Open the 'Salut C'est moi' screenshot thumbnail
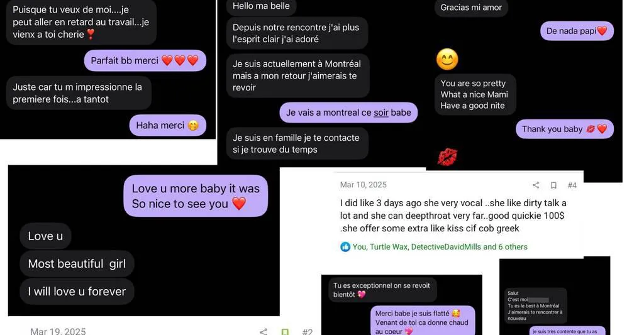 (x=555, y=297)
